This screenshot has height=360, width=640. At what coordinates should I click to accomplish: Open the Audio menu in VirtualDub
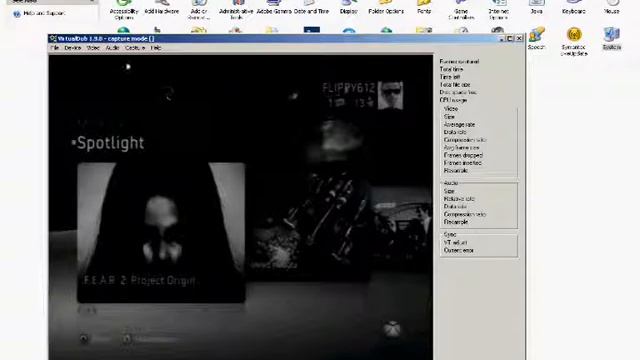(x=112, y=48)
